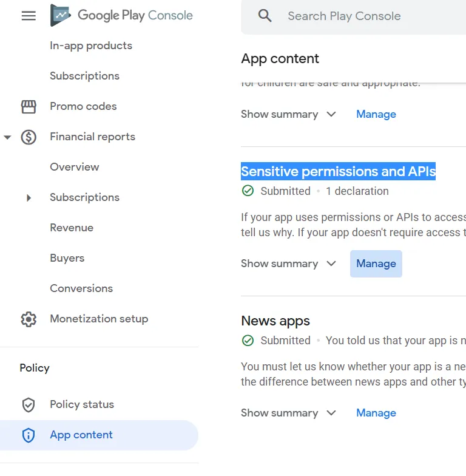Expand Show summary above Sensitive permissions section
466x476 pixels.
288,114
